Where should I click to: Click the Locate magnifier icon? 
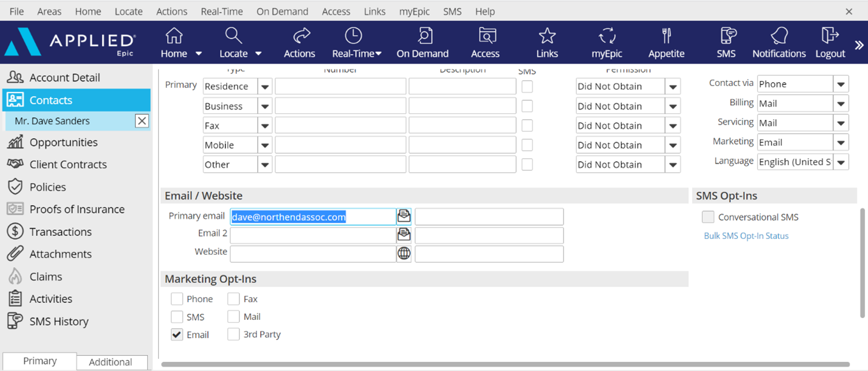pyautogui.click(x=233, y=35)
